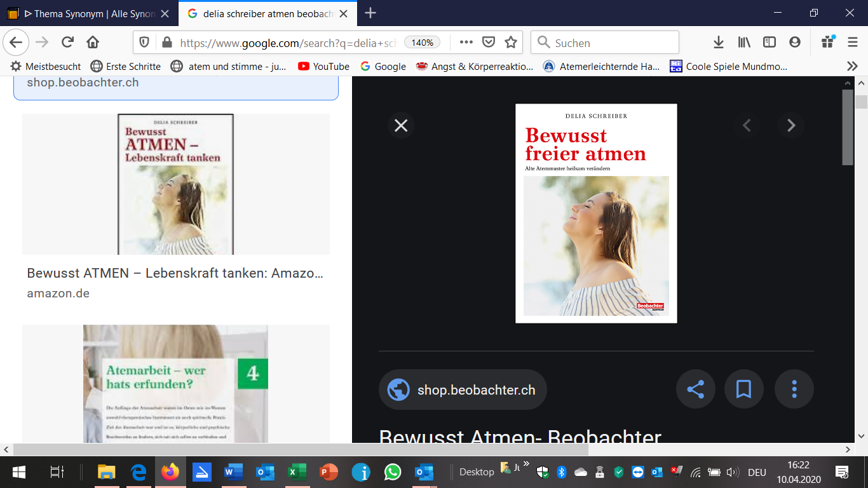Open Meistbesucht bookmarks folder

click(46, 66)
